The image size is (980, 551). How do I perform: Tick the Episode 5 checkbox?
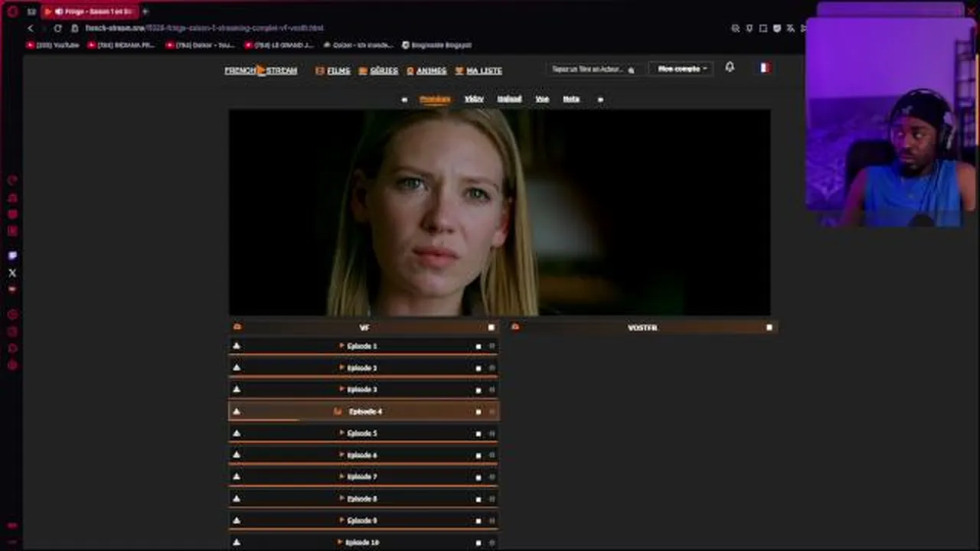tap(479, 434)
